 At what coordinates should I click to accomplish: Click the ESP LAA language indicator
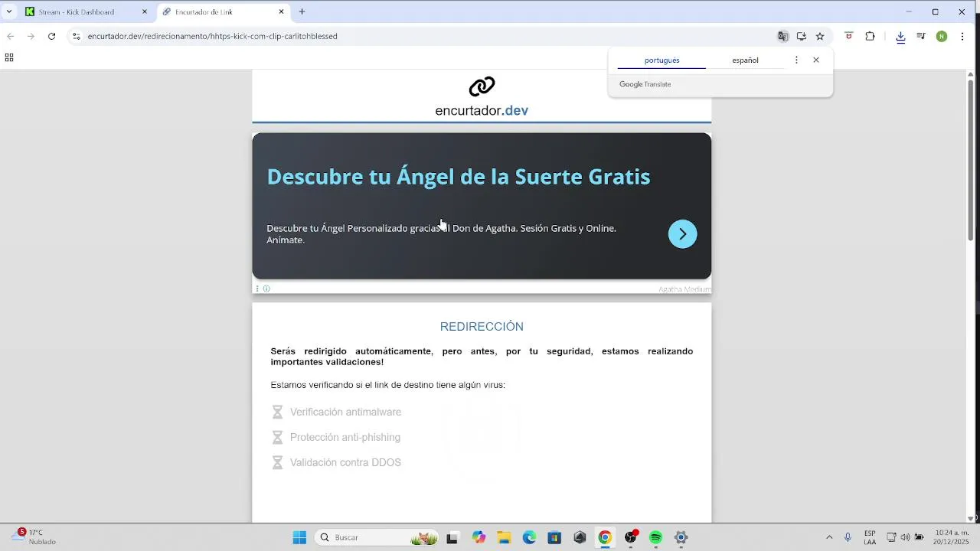pos(870,537)
